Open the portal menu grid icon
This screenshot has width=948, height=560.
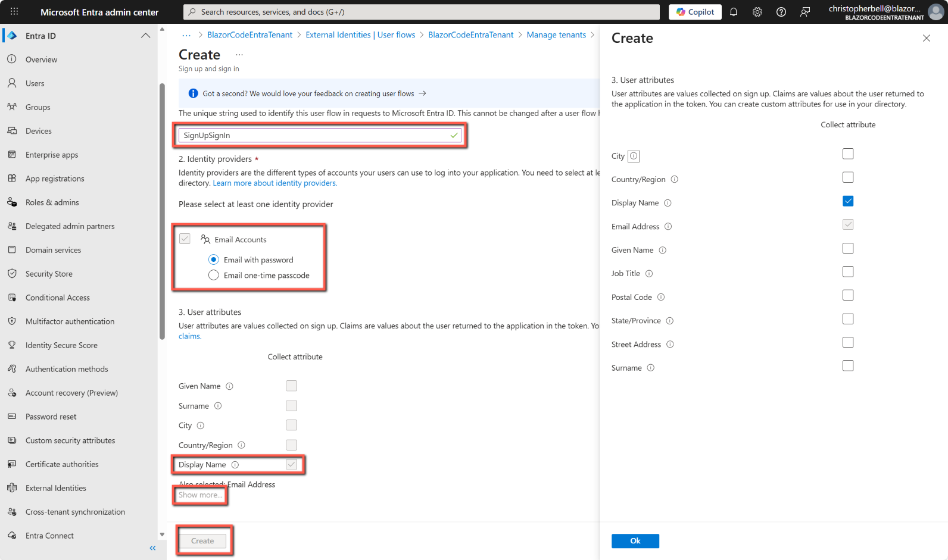click(14, 12)
